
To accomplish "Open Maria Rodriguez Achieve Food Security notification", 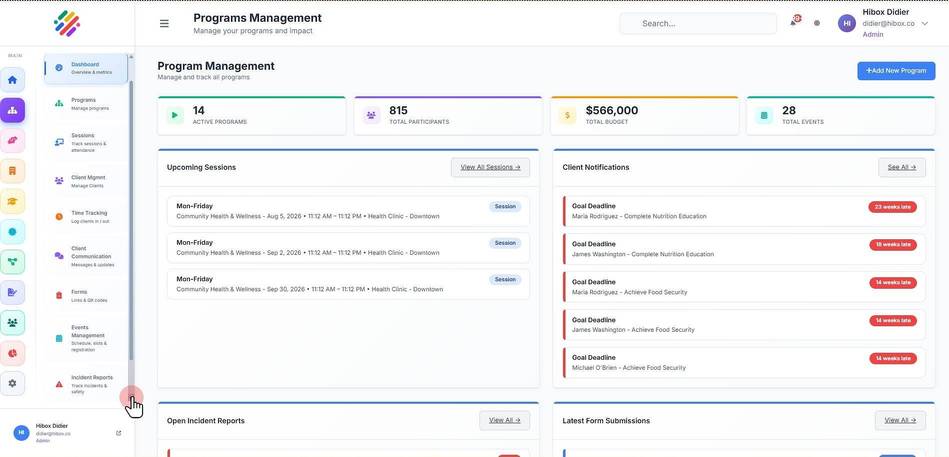I will pyautogui.click(x=744, y=287).
